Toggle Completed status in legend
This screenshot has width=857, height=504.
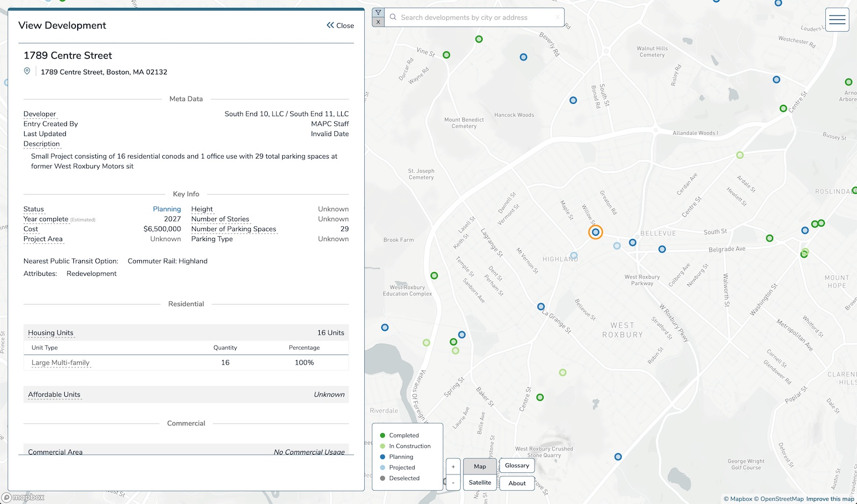[399, 435]
